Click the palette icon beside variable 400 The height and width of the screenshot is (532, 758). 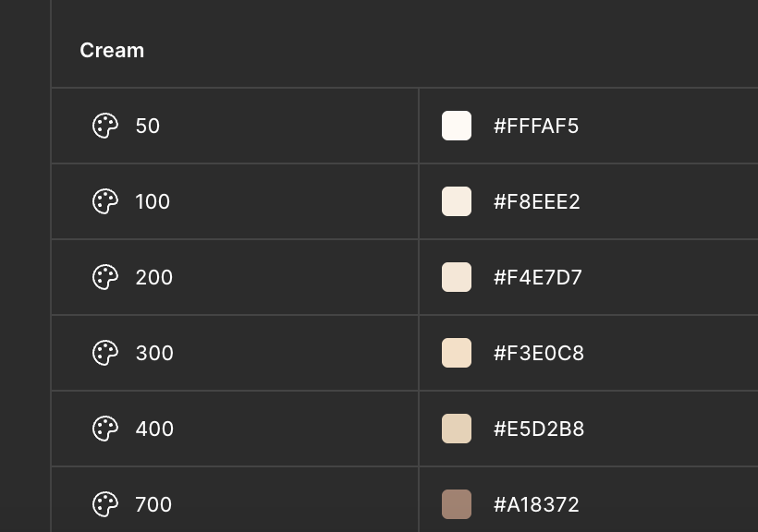click(x=105, y=429)
